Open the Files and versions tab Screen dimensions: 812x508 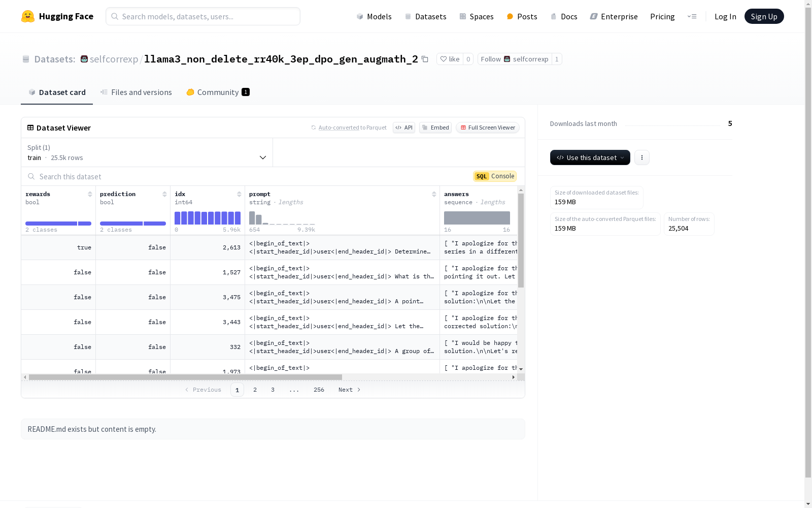coord(136,92)
